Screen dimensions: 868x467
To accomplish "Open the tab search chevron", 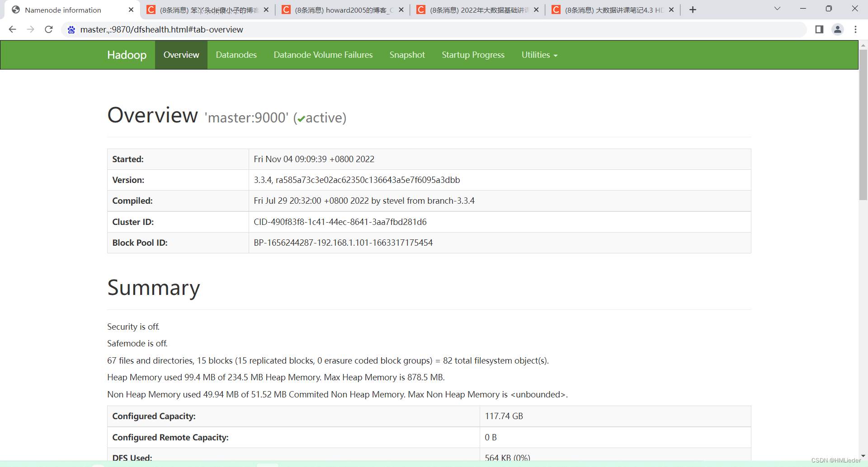I will click(x=777, y=9).
